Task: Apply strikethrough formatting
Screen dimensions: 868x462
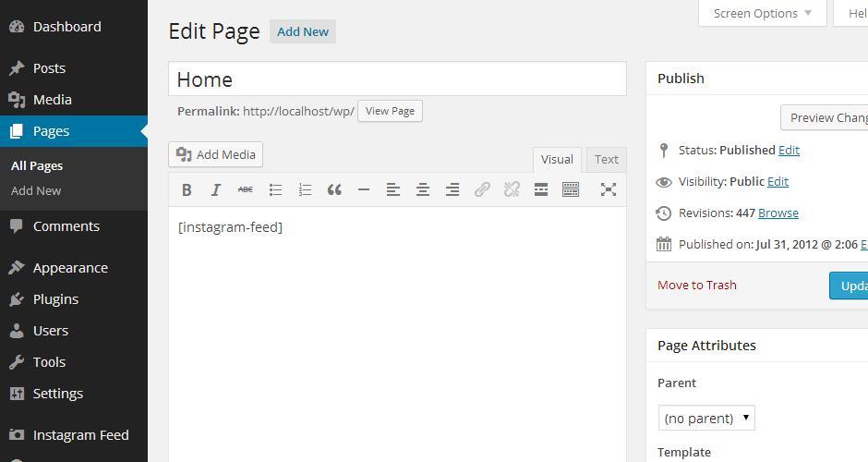Action: coord(246,189)
